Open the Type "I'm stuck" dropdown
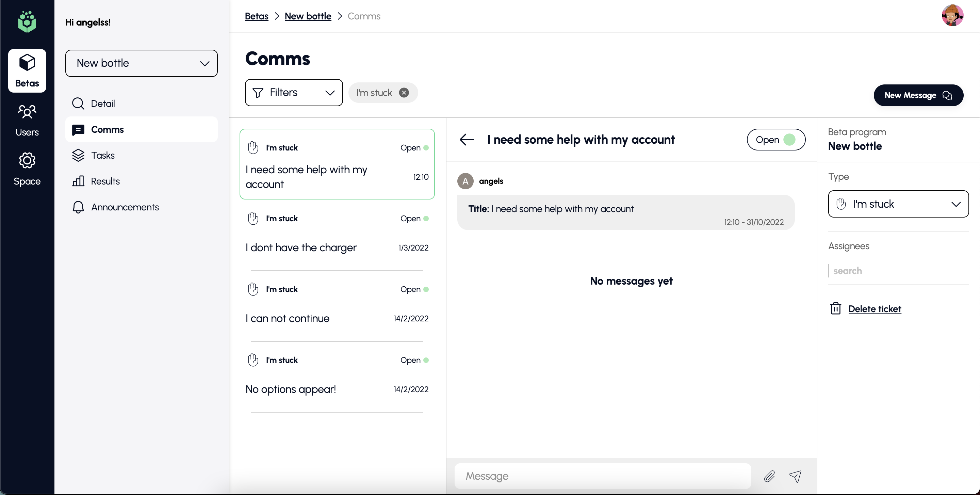The height and width of the screenshot is (495, 980). (898, 204)
